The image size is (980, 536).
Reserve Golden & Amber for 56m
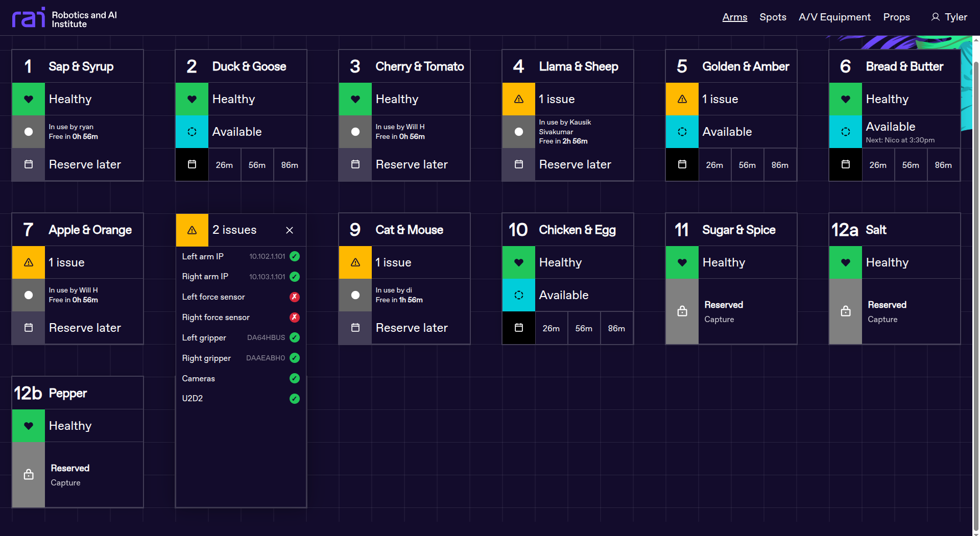(x=747, y=165)
